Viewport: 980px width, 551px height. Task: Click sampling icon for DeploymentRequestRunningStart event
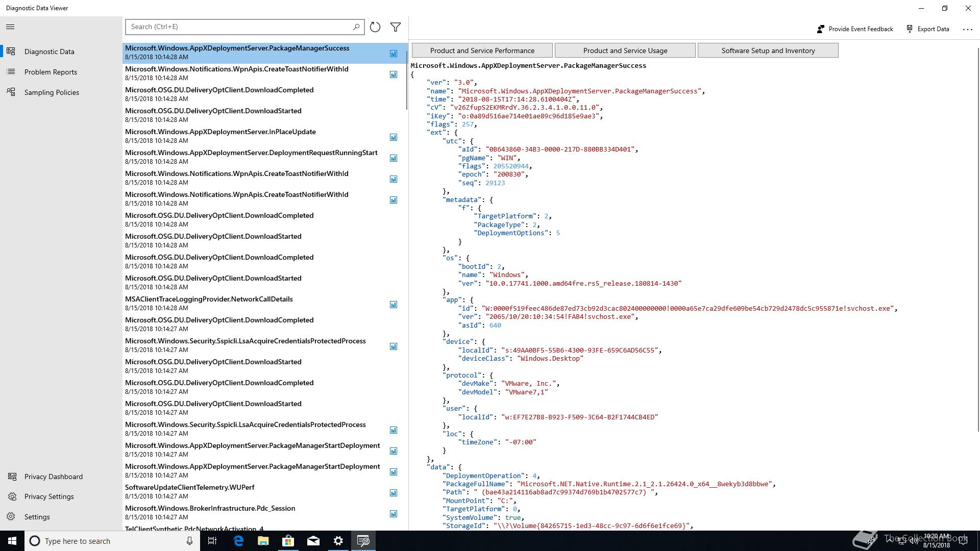(394, 158)
